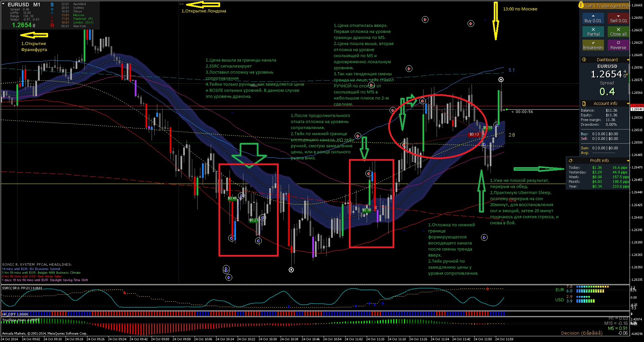644x342 pixels.
Task: Click the candle countdown timer 00:00:56
Action: tap(524, 112)
